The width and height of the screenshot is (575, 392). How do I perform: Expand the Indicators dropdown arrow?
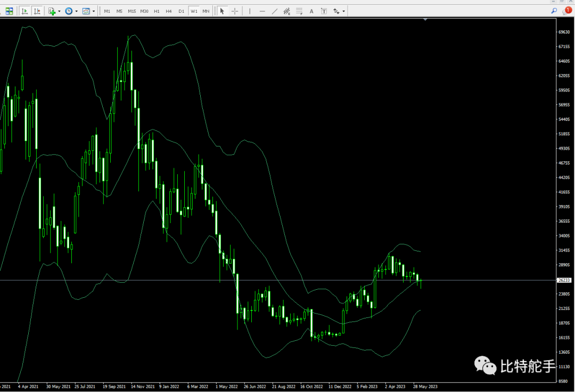(x=59, y=11)
